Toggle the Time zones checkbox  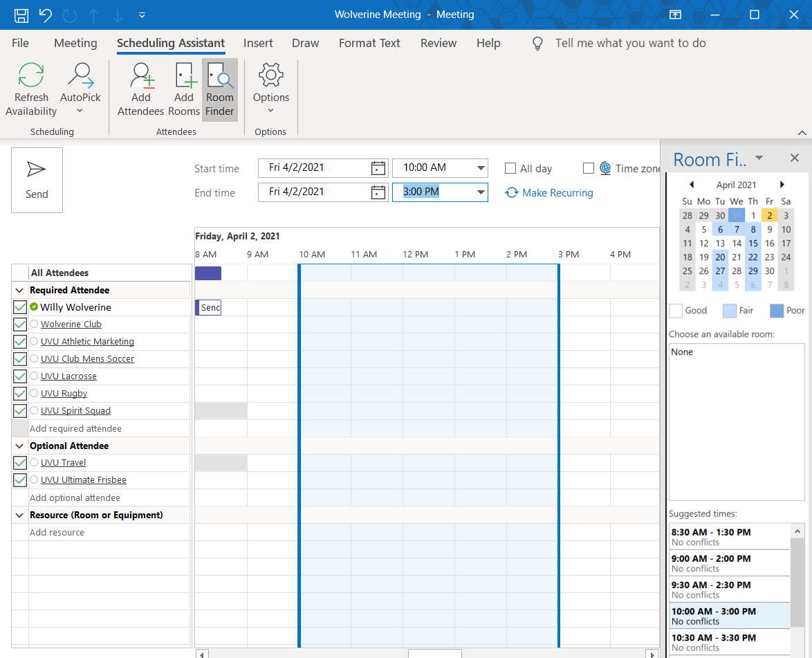coord(589,167)
